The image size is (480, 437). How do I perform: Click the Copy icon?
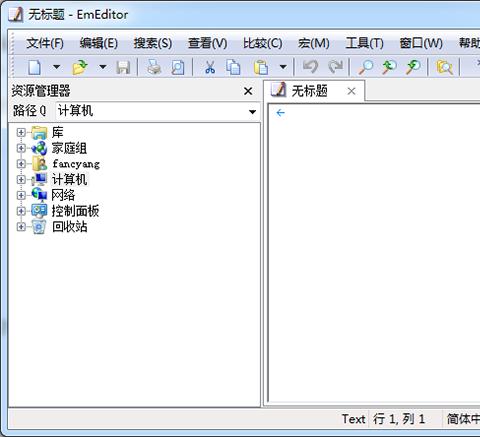click(x=233, y=67)
